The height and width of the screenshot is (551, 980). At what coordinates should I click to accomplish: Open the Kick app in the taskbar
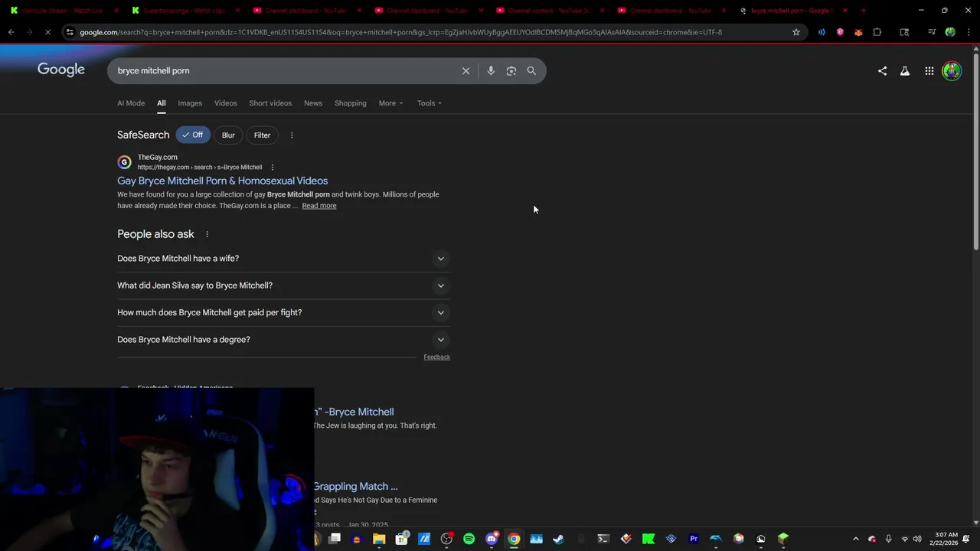pyautogui.click(x=648, y=539)
